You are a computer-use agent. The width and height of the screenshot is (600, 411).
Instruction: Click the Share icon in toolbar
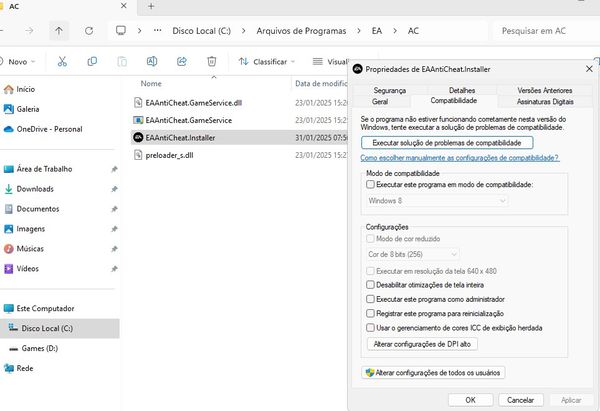click(182, 61)
